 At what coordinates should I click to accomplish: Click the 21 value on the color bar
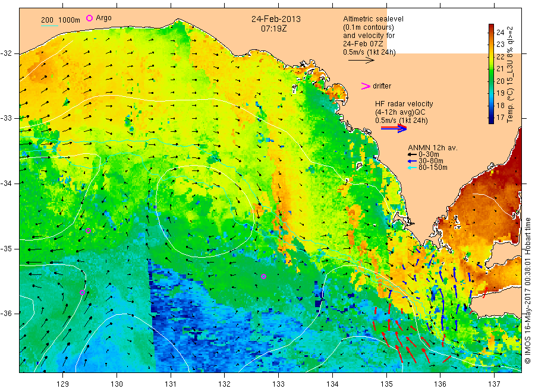coord(500,68)
